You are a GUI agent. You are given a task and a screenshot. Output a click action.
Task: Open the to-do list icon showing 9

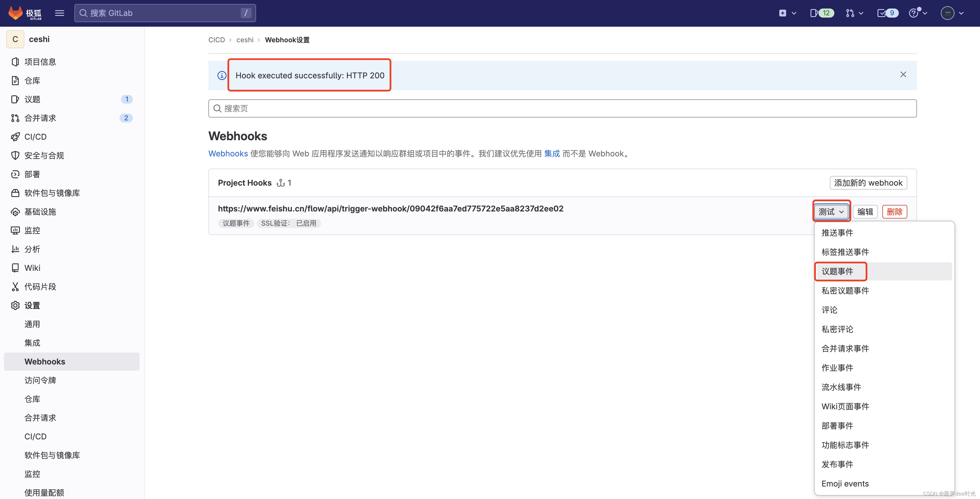pos(887,13)
